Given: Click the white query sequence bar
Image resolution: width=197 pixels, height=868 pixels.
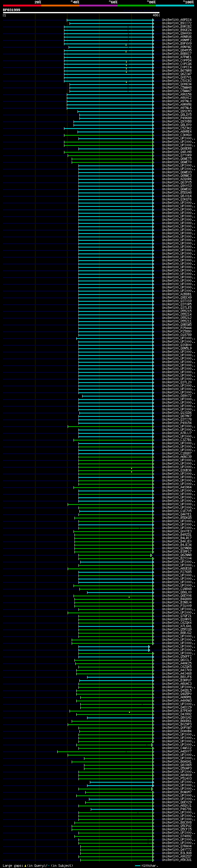Looking at the screenshot, I should 81,13.
